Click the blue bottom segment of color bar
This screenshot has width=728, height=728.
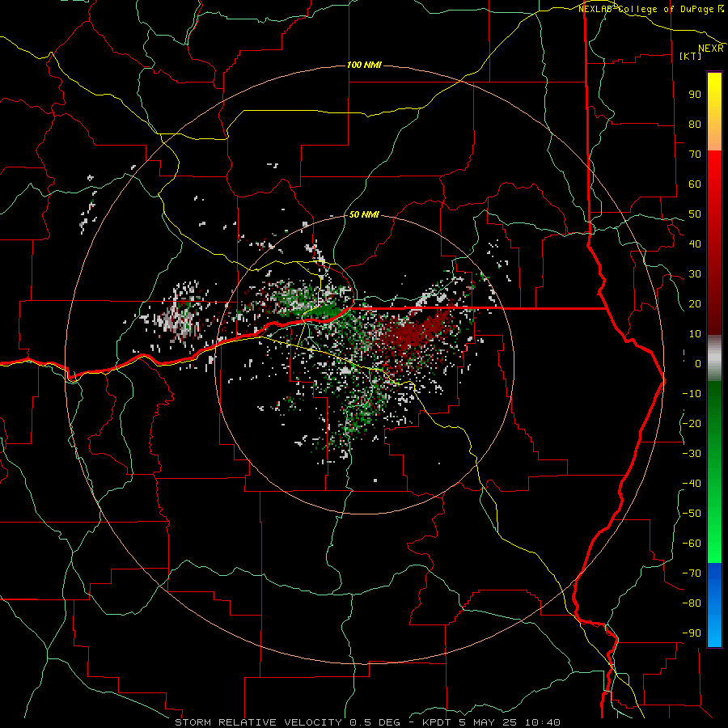click(714, 604)
